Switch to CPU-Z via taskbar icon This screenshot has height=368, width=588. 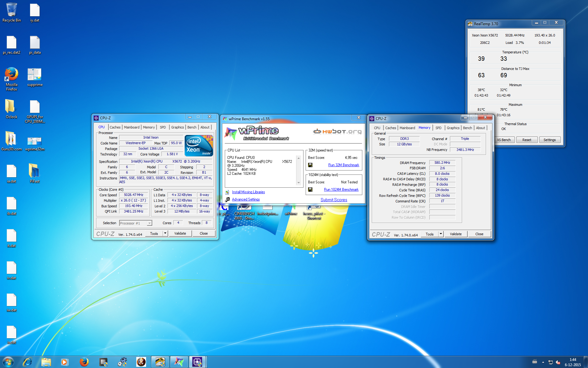point(197,362)
